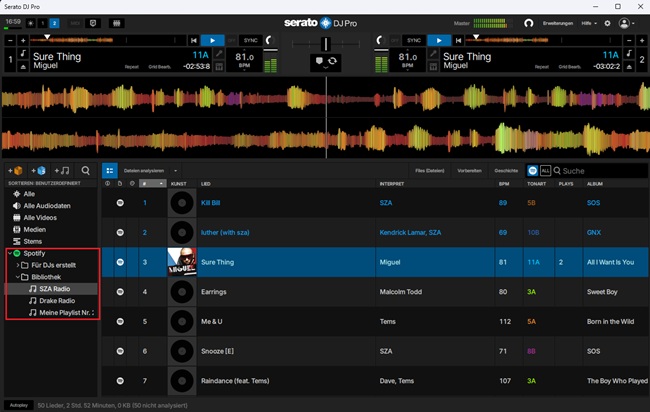The height and width of the screenshot is (412, 650).
Task: Click deck 1 microphone icon
Action: point(219,53)
